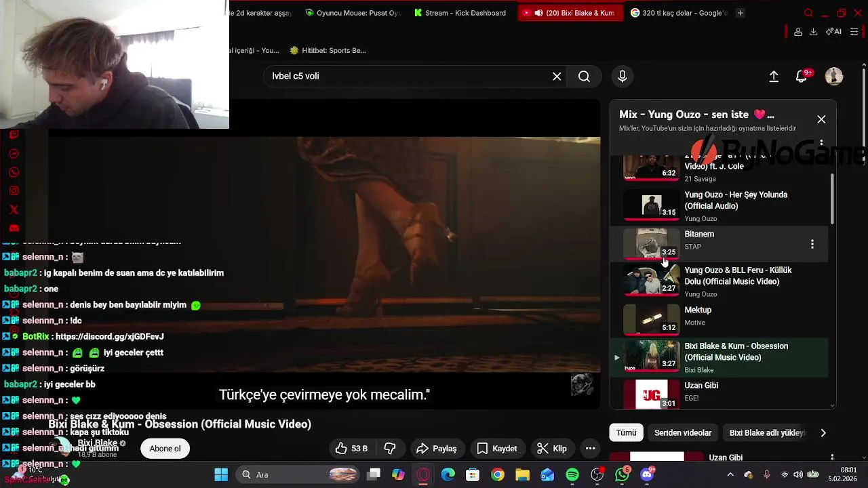The height and width of the screenshot is (488, 868).
Task: Open Task View from the taskbar
Action: pos(374,474)
